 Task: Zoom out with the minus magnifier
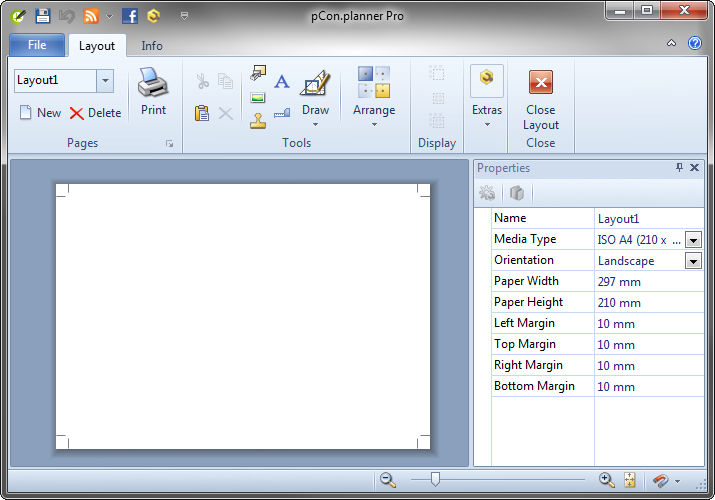(x=388, y=479)
